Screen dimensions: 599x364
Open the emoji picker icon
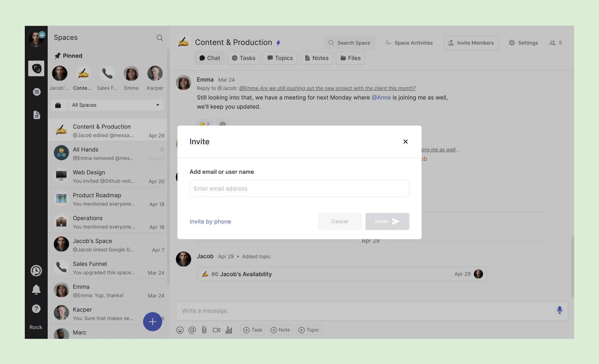[180, 330]
